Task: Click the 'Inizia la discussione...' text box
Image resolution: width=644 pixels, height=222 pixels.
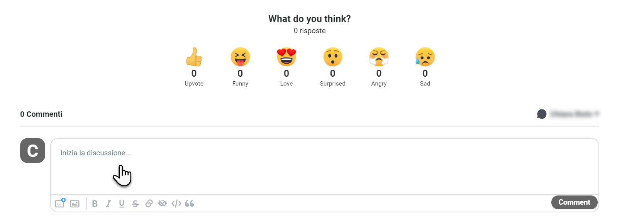Action: click(x=325, y=166)
